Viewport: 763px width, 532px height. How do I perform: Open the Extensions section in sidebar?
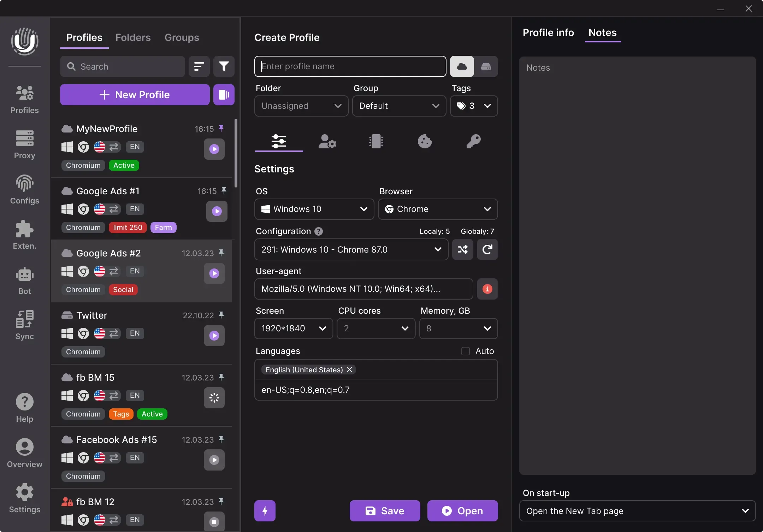24,235
